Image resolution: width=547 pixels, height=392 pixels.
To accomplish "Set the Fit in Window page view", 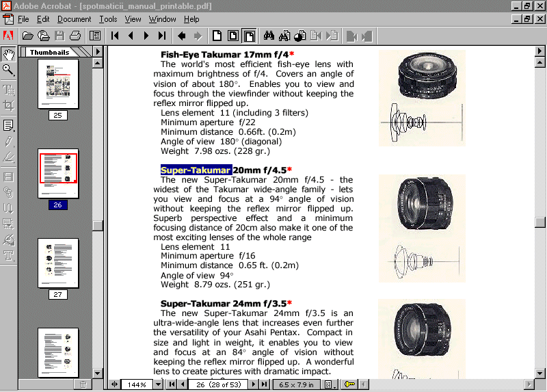I will click(233, 36).
